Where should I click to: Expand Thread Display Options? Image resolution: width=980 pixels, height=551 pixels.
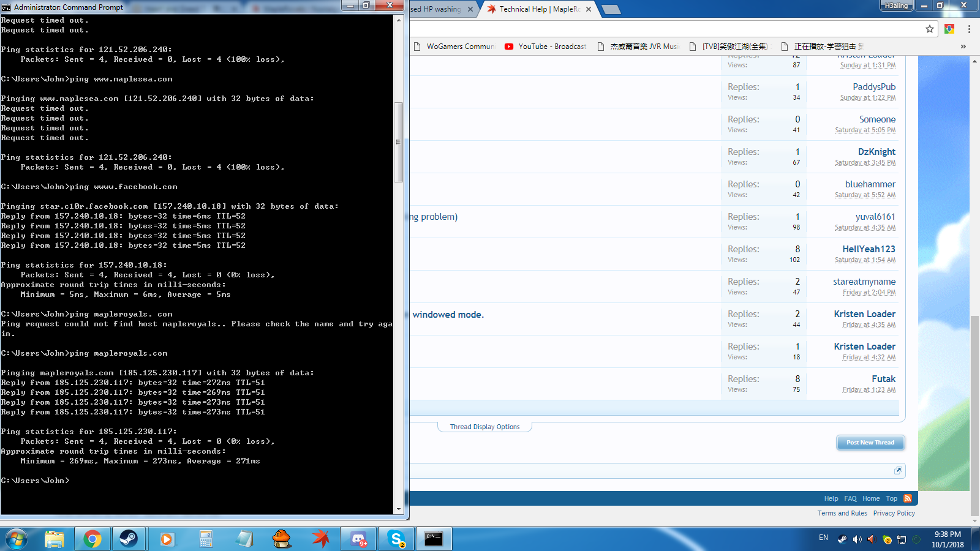click(x=484, y=427)
